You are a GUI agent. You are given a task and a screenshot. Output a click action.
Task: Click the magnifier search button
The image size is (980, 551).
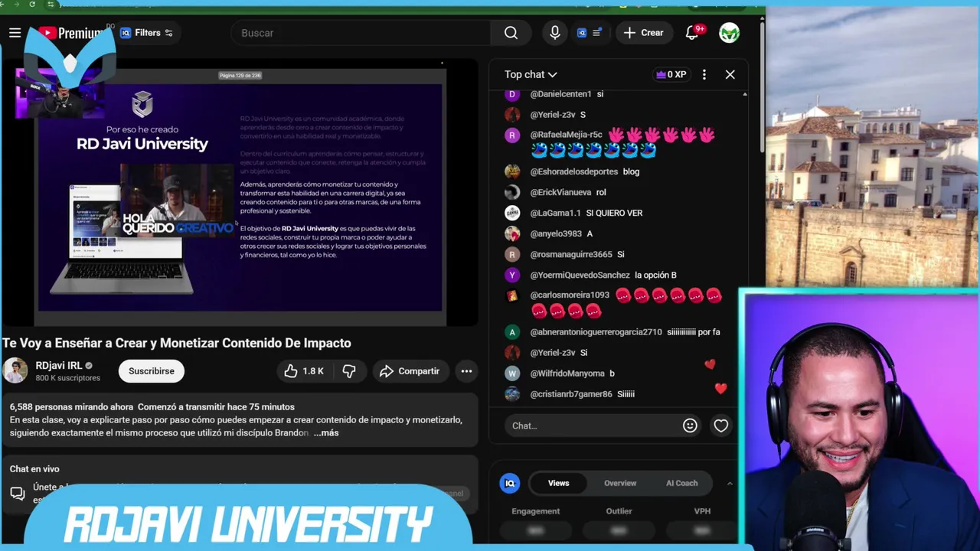[511, 33]
